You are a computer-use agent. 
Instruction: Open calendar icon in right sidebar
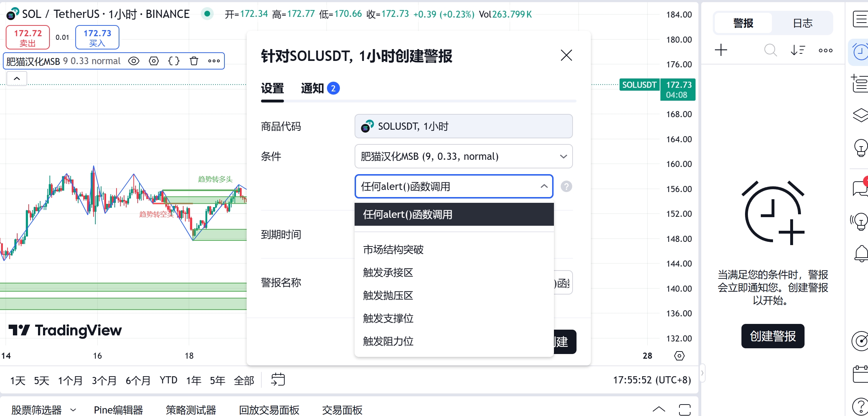860,374
